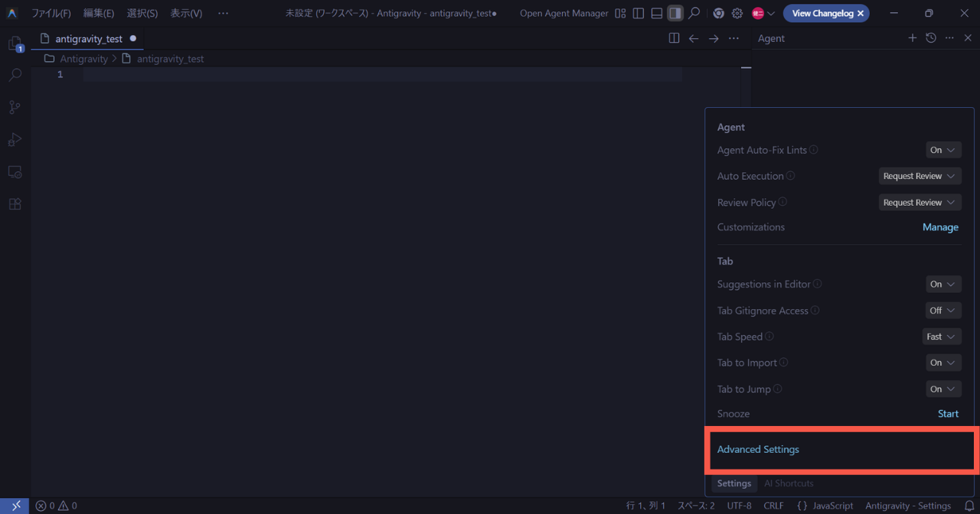Open the settings gear in title bar
The height and width of the screenshot is (514, 980).
pos(737,13)
